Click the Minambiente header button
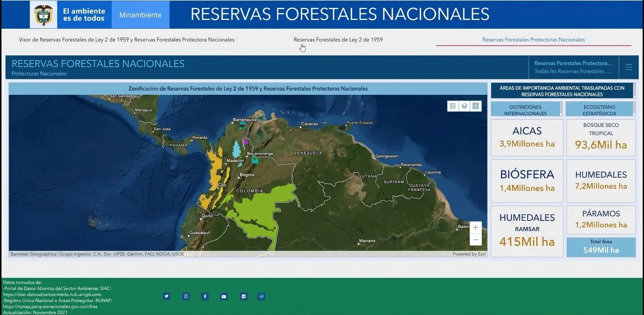The width and height of the screenshot is (644, 315). 140,15
